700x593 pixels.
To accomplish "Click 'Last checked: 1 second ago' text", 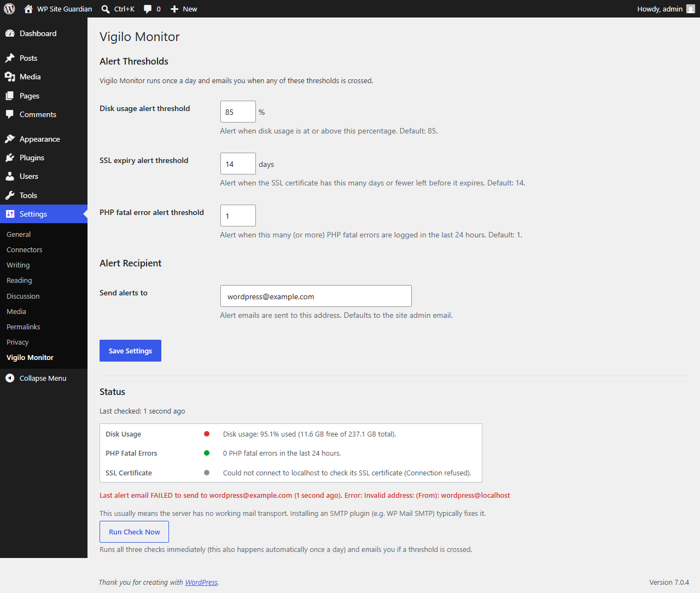I will (142, 411).
